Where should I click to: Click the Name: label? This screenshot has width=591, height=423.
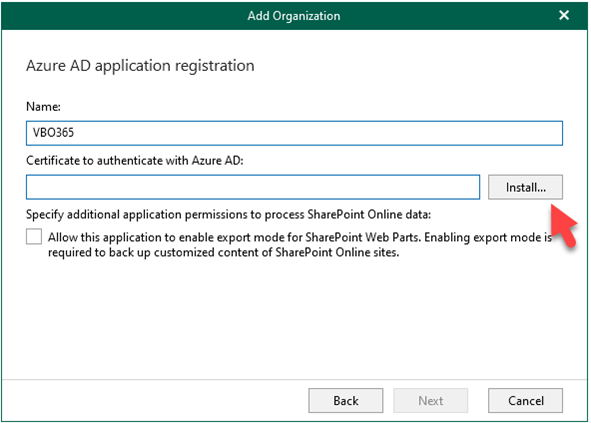[43, 107]
